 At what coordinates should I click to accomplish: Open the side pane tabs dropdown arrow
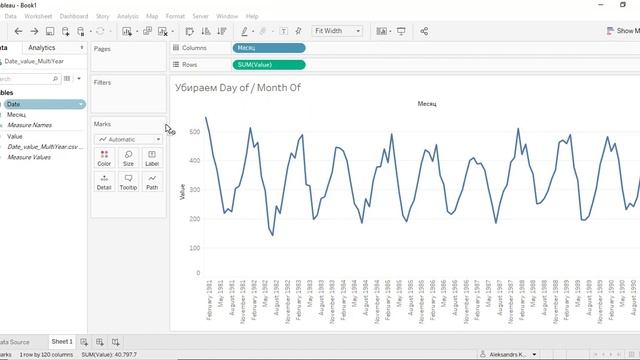[x=82, y=48]
